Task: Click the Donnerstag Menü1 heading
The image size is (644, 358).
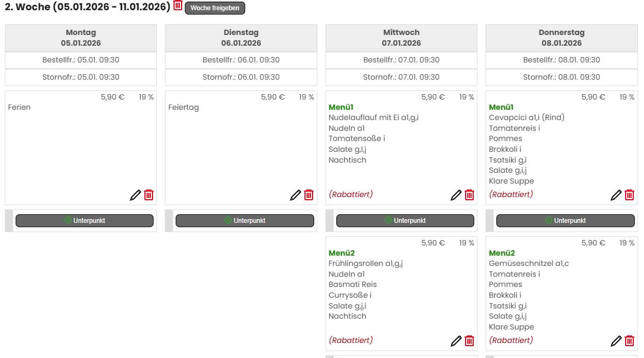Action: click(501, 107)
